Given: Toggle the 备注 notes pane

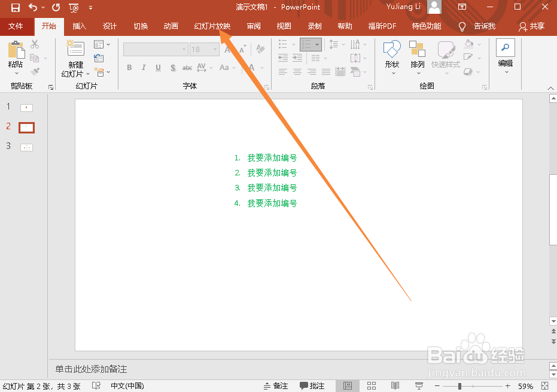Looking at the screenshot, I should tap(276, 386).
